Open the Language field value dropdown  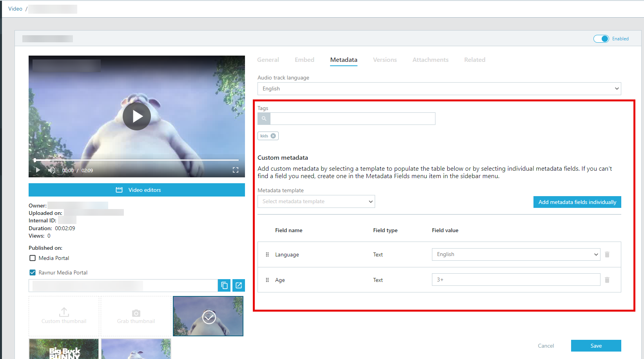[516, 254]
